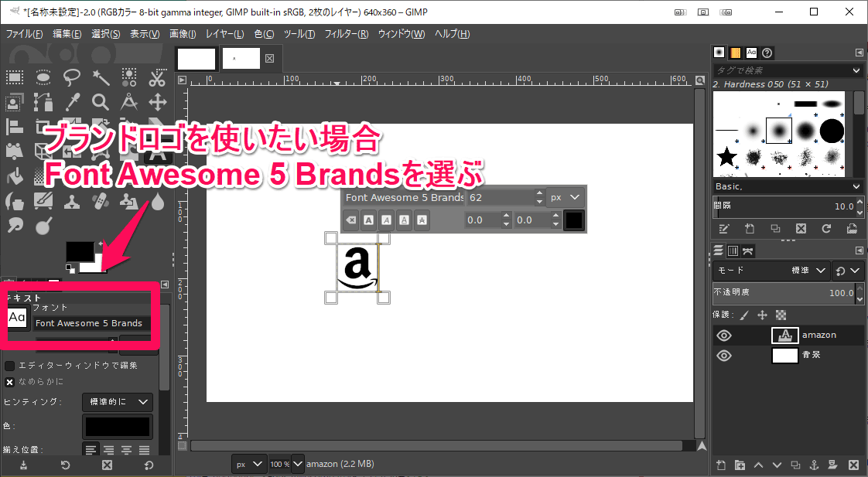
Task: Enable エディターウィンドウで編集 checkbox
Action: (9, 366)
